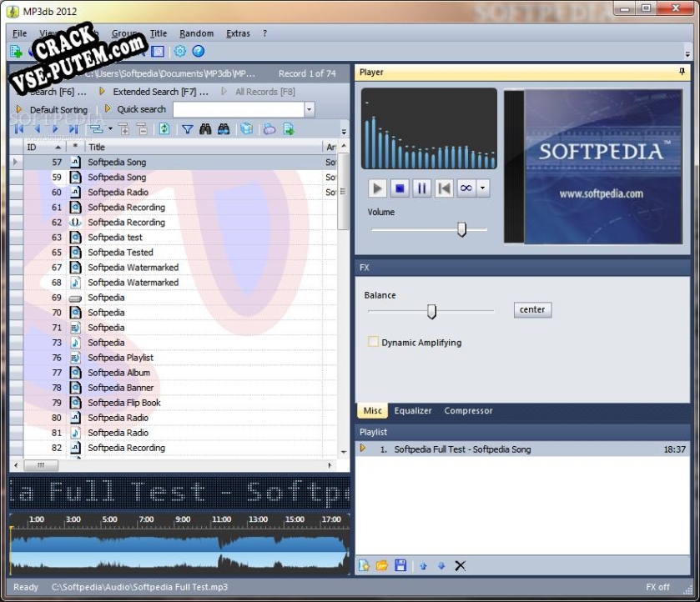Pause the current track
The image size is (700, 602).
[x=422, y=188]
